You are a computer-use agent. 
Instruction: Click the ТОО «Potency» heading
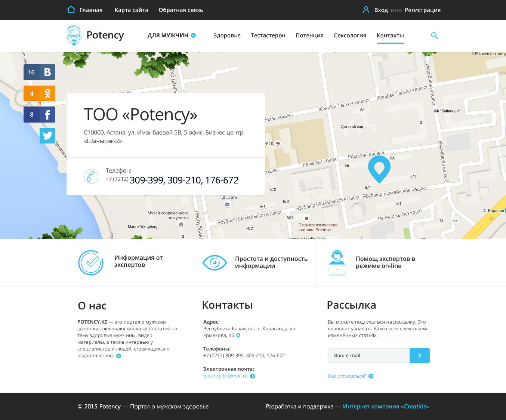coord(141,114)
